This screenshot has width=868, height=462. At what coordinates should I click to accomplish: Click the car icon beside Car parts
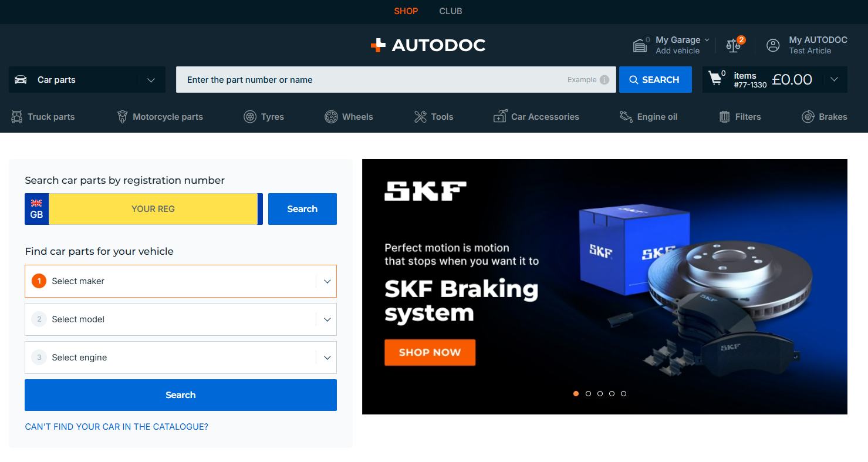pos(21,80)
